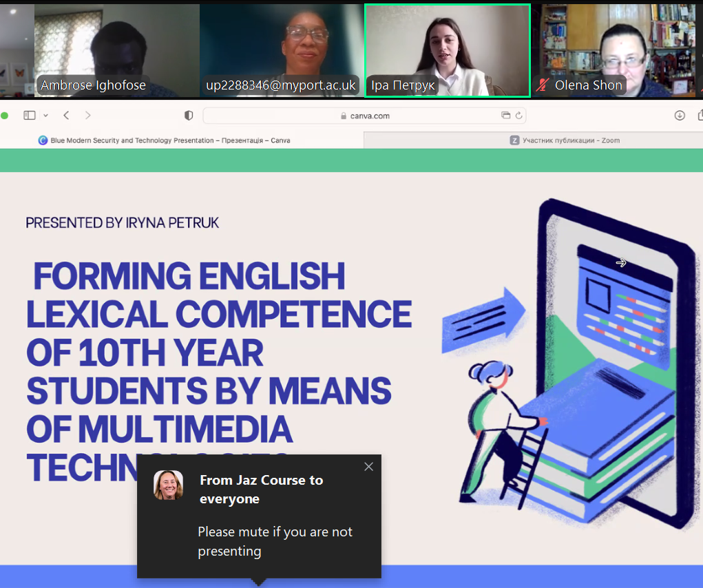Click the green window button
The image size is (703, 588).
pos(4,116)
